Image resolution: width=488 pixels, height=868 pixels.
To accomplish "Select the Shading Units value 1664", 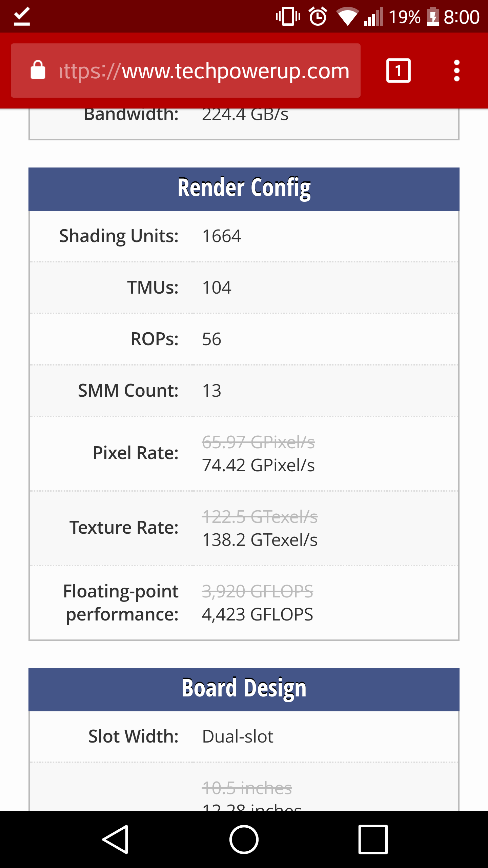I will pos(222,236).
